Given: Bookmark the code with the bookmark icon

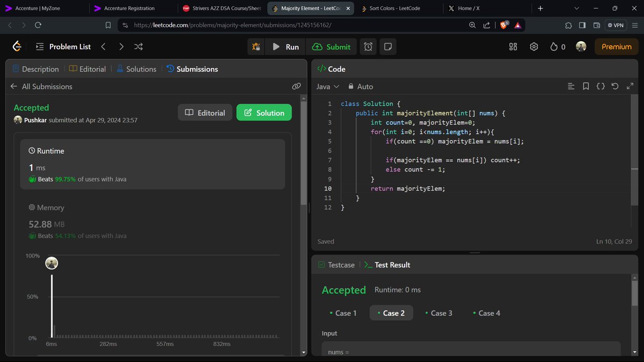Looking at the screenshot, I should click(586, 86).
